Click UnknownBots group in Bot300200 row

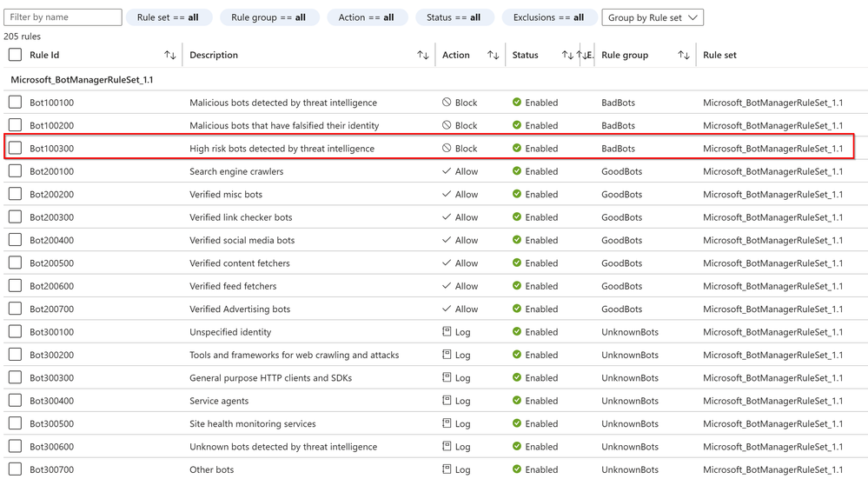pos(630,355)
